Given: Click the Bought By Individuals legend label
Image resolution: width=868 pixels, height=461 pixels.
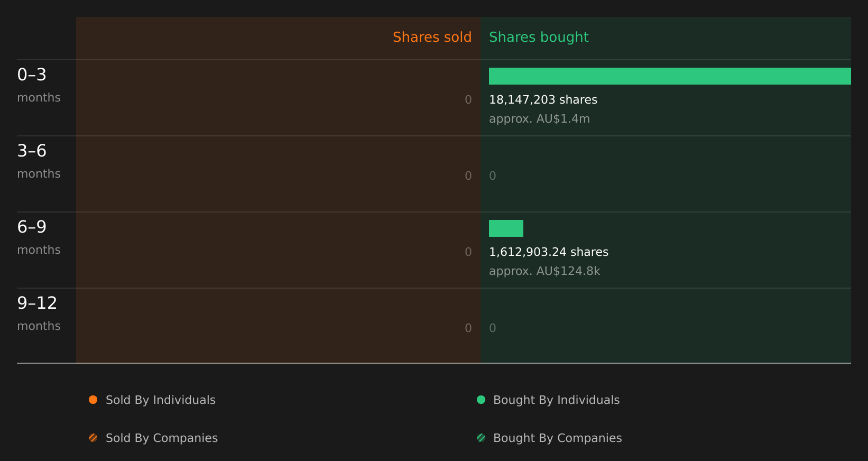Looking at the screenshot, I should coord(556,400).
